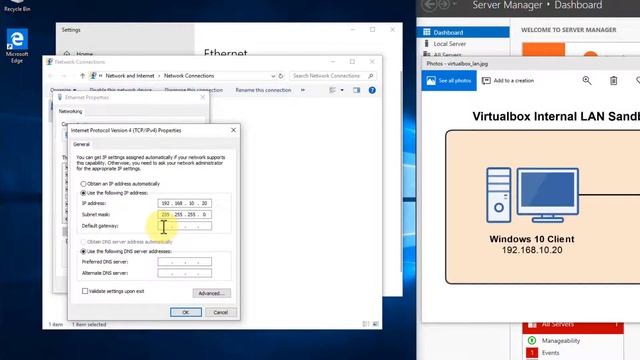
Task: Click the Default gateway field
Action: (184, 226)
